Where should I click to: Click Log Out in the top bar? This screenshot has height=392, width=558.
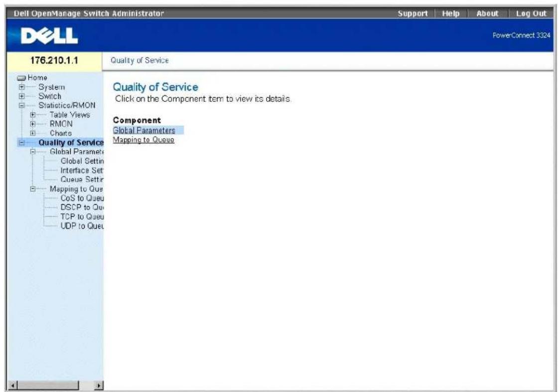(x=531, y=13)
